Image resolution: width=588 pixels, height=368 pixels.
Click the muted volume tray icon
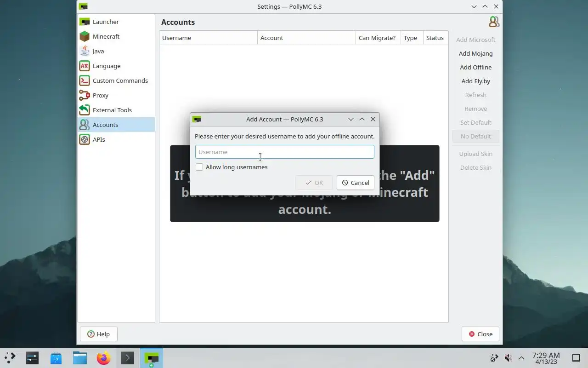click(x=508, y=358)
